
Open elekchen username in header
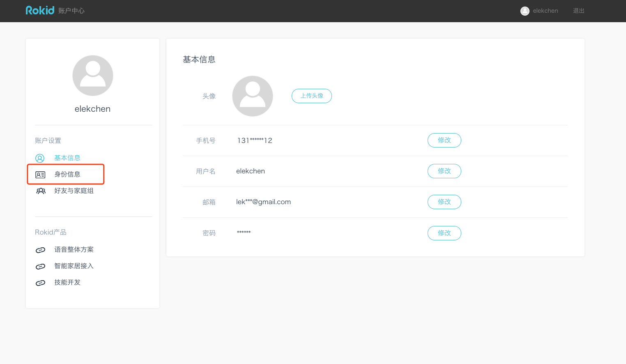545,11
